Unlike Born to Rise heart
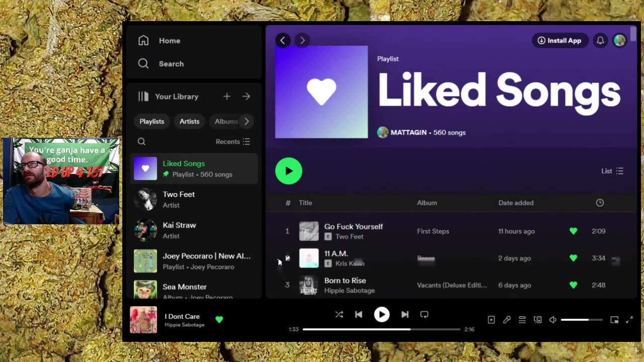This screenshot has width=644, height=362. click(x=573, y=285)
